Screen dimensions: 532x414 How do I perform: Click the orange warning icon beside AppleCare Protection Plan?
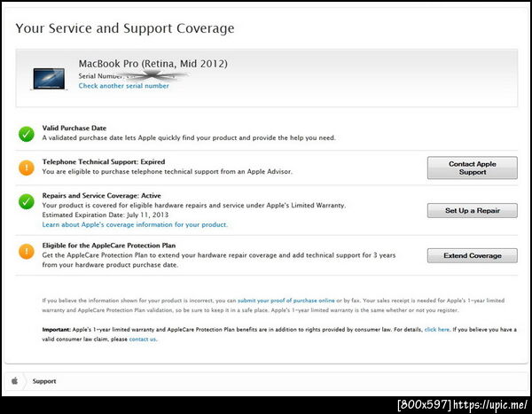[x=27, y=252]
